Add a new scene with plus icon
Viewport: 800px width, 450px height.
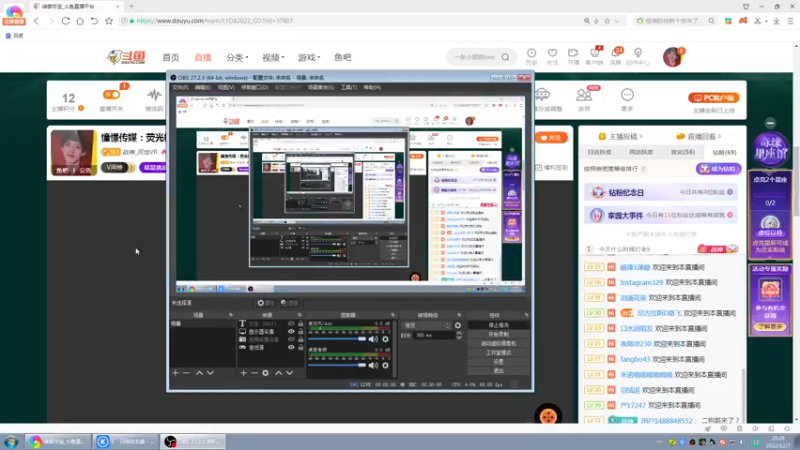click(176, 373)
